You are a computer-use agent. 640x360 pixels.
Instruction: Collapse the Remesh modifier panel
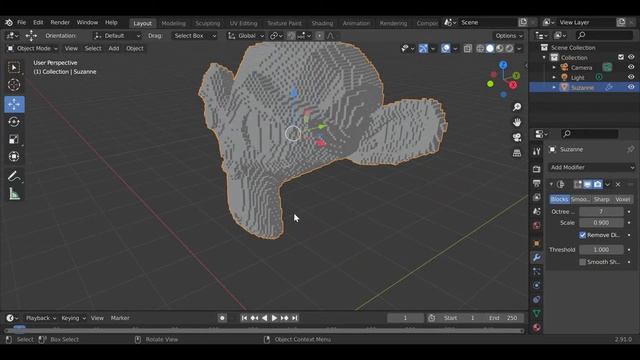[551, 184]
